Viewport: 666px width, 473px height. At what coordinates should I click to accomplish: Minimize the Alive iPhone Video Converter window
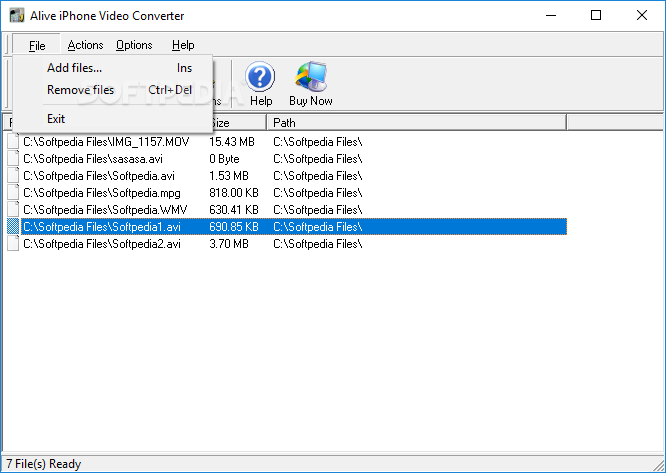tap(551, 16)
